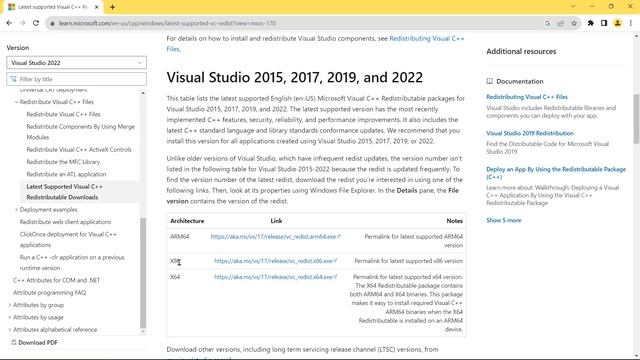Collapse the Redistribute Visual C++ Files section
Viewport: 640px width, 360px height.
[17, 102]
